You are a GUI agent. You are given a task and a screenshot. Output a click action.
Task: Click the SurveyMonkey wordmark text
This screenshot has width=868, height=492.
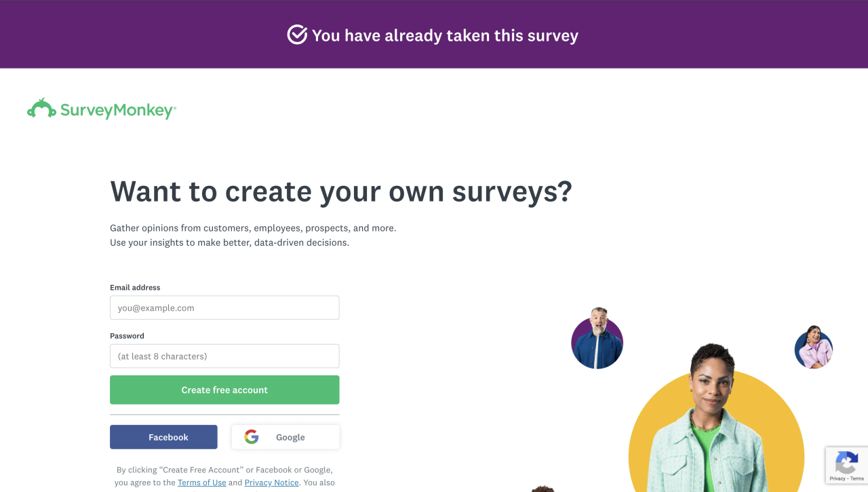[x=117, y=111]
